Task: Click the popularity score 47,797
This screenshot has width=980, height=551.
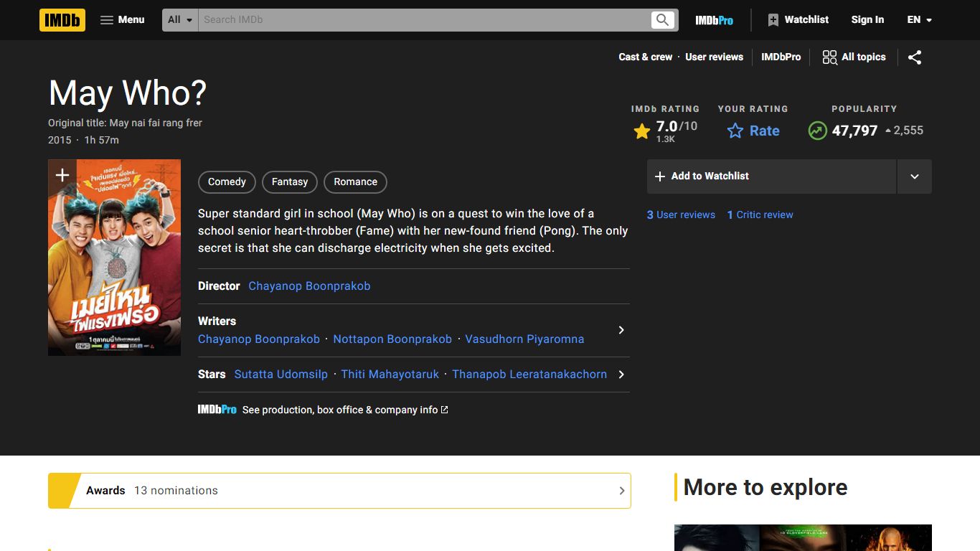Action: pos(854,131)
